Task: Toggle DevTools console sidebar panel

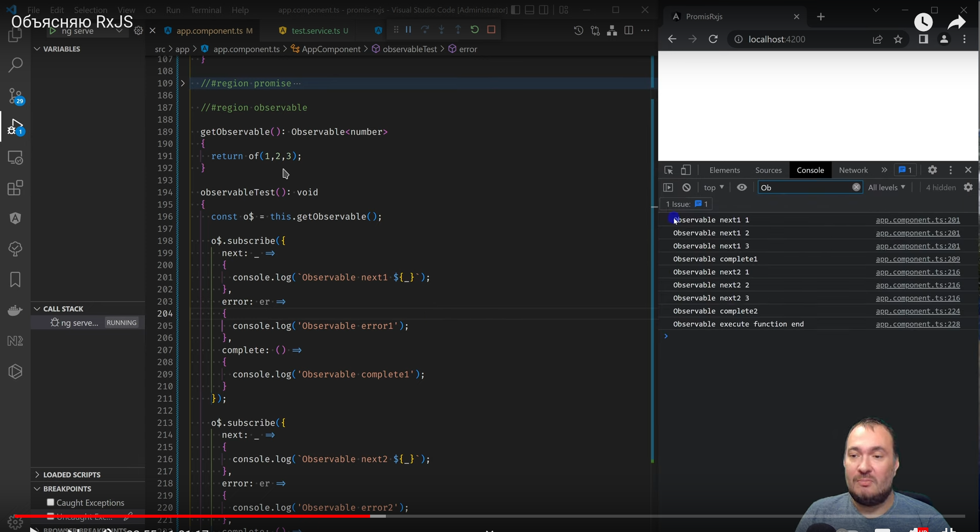Action: tap(668, 187)
